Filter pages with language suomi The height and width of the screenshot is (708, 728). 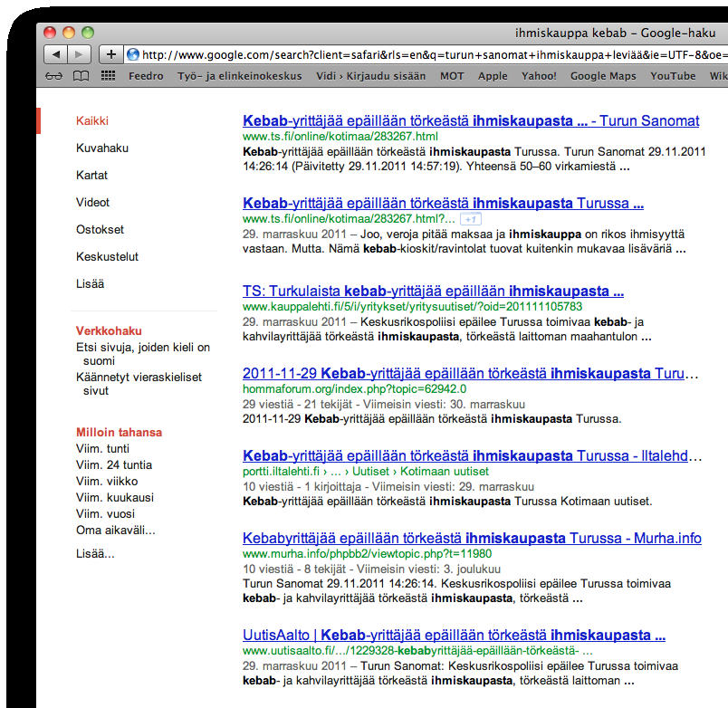click(143, 354)
